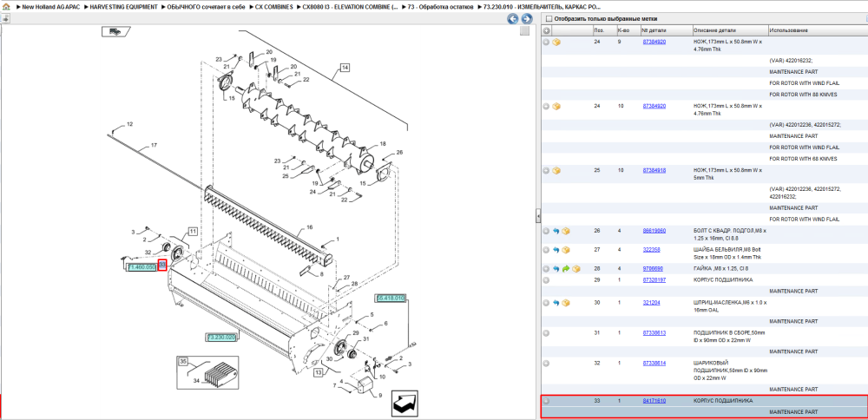Select round marker for position 24 quantity 10
Image resolution: width=868 pixels, height=420 pixels.
[x=546, y=106]
